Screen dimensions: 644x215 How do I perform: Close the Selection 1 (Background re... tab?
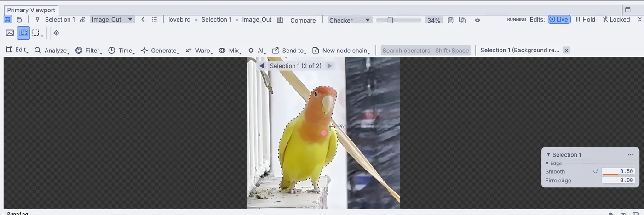coord(566,50)
